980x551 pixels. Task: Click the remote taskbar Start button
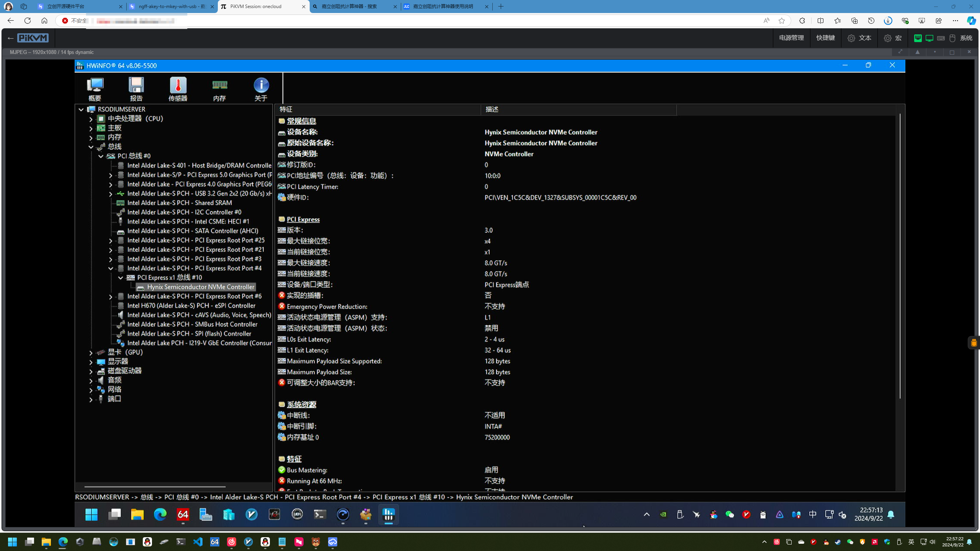[x=91, y=515]
